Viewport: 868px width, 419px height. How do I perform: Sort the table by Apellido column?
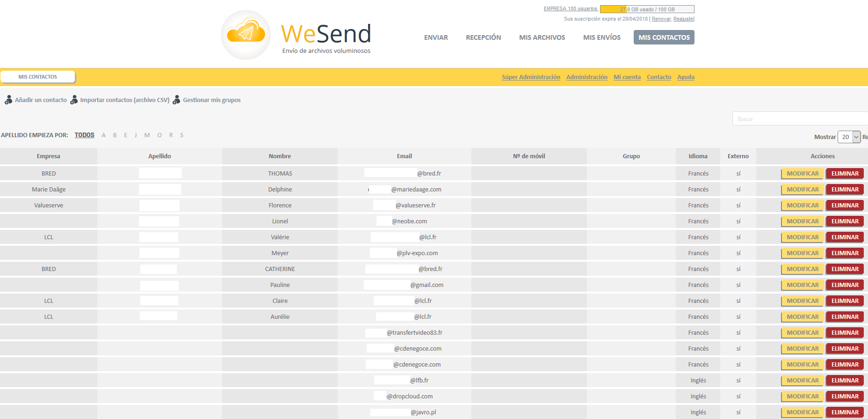pos(159,156)
